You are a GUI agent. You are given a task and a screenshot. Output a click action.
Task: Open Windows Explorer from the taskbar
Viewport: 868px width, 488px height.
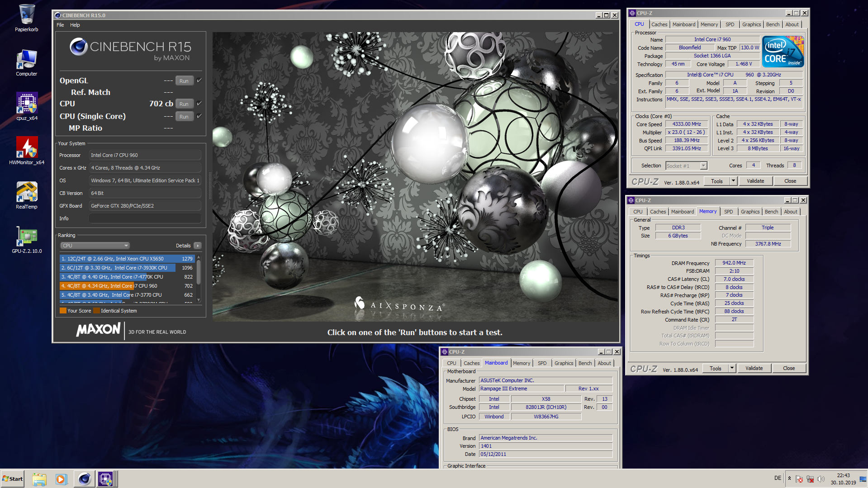point(39,479)
